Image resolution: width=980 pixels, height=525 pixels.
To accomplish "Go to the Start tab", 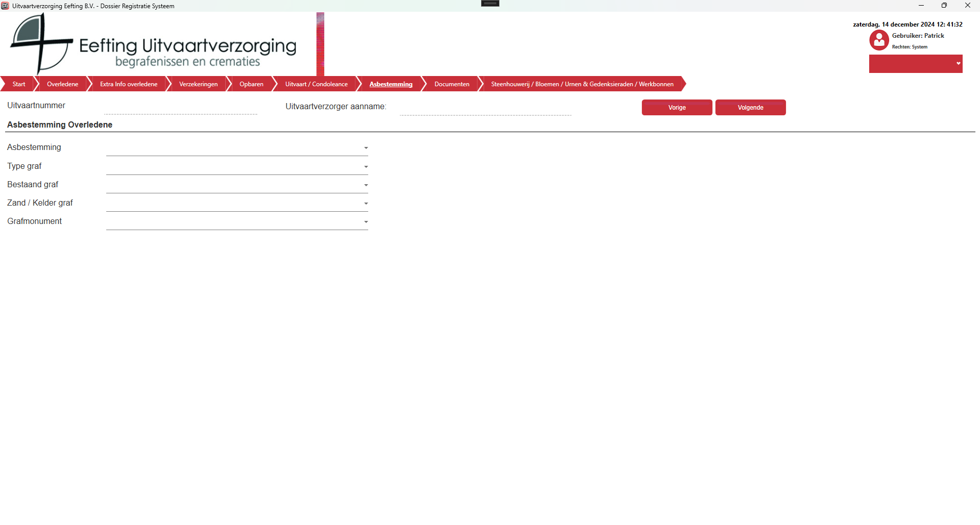I will [18, 84].
